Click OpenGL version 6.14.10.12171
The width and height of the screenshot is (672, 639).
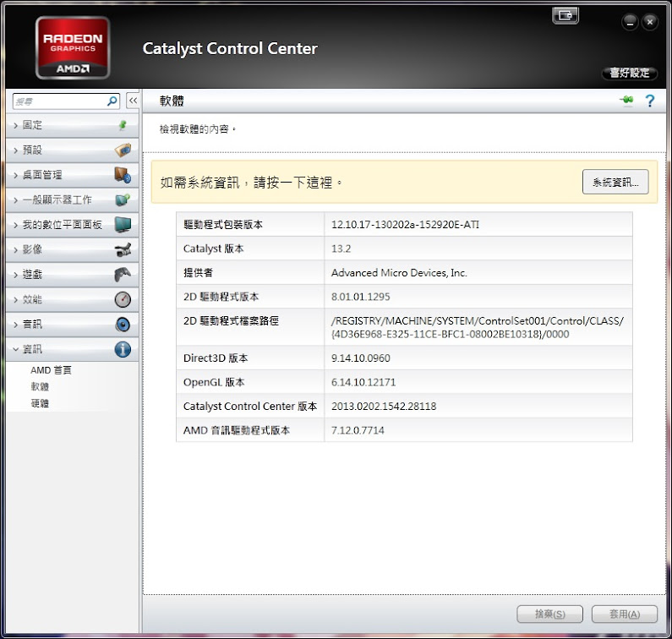[x=363, y=382]
